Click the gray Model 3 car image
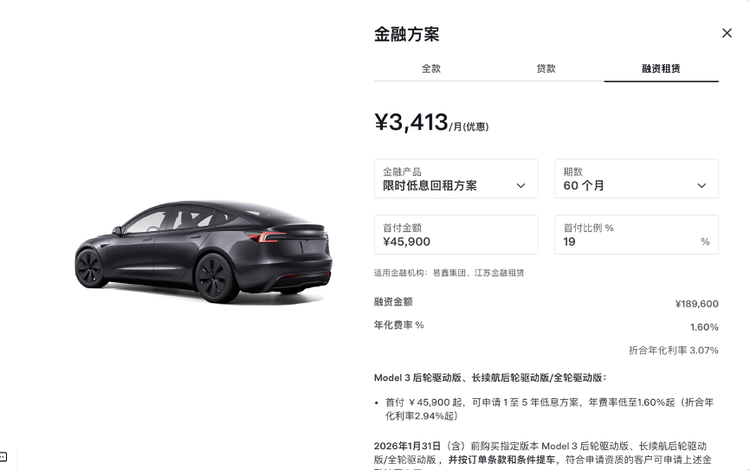The width and height of the screenshot is (750, 470). pyautogui.click(x=203, y=251)
